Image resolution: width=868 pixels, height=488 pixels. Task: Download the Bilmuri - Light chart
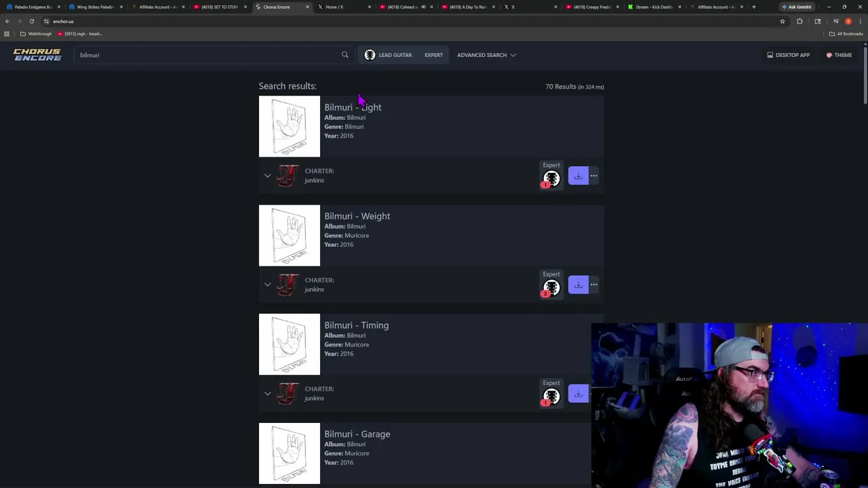coord(578,176)
